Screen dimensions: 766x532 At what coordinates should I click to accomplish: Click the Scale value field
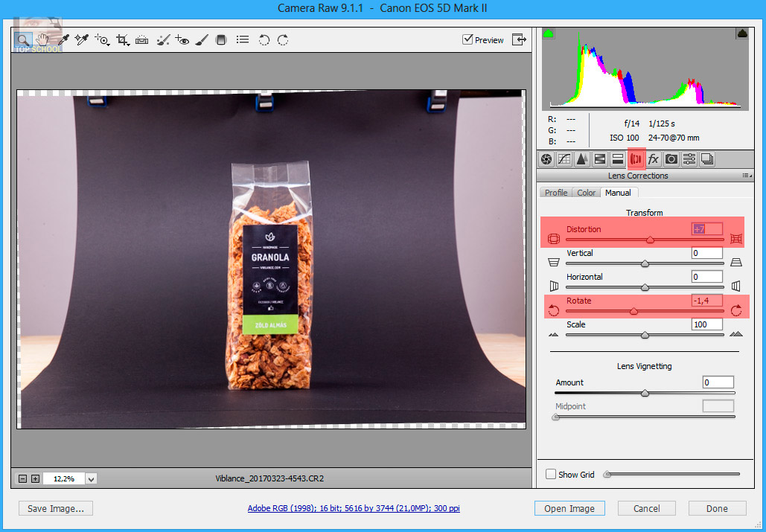[x=707, y=324]
